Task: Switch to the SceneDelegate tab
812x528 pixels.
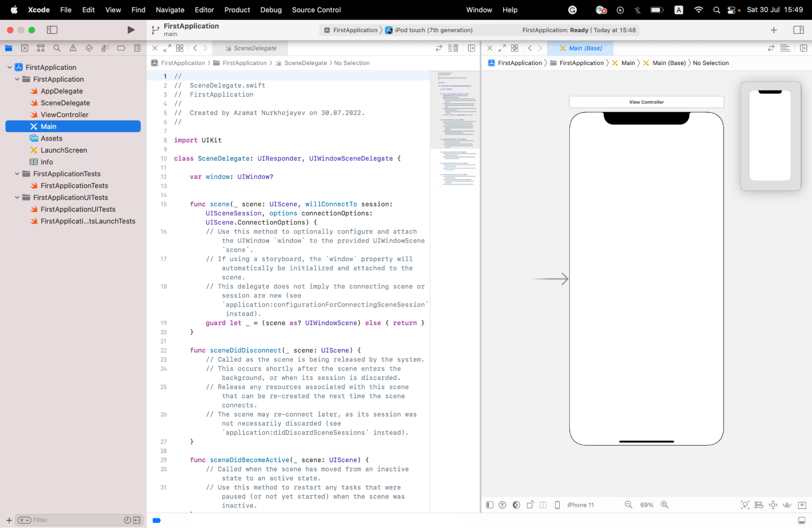Action: point(250,48)
